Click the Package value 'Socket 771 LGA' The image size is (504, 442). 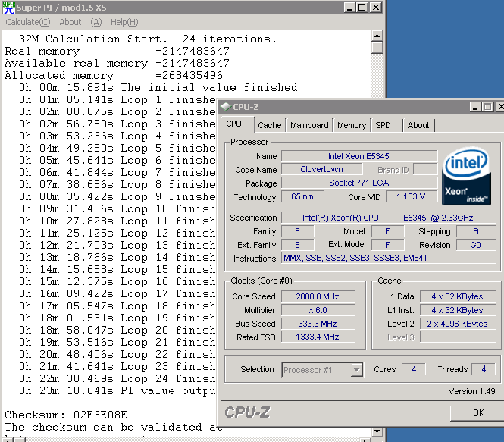359,183
